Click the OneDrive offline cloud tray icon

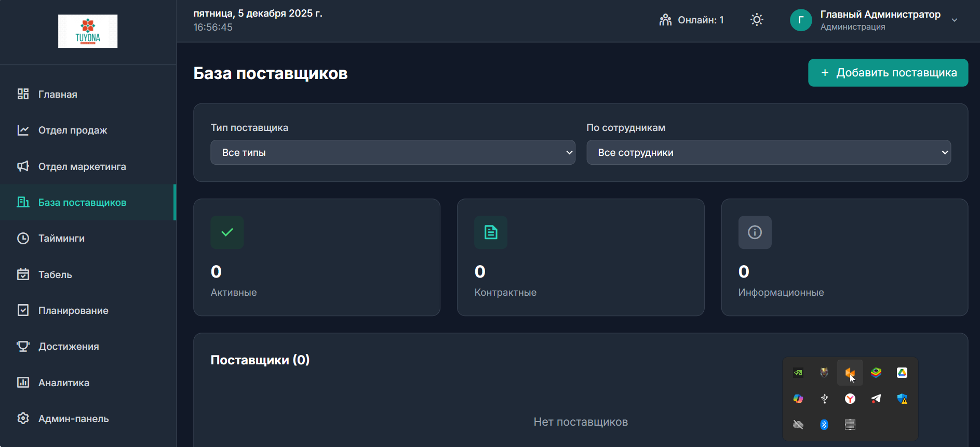[798, 425]
